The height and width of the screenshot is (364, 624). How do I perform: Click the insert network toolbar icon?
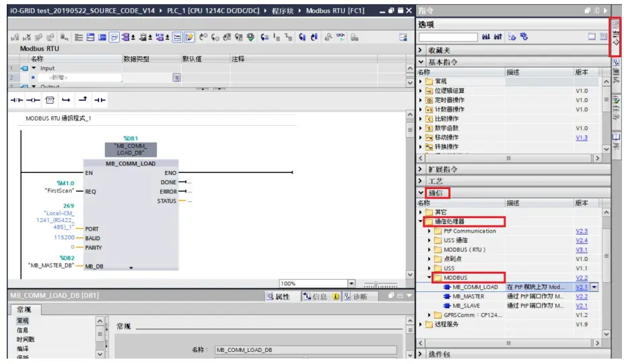tap(15, 38)
